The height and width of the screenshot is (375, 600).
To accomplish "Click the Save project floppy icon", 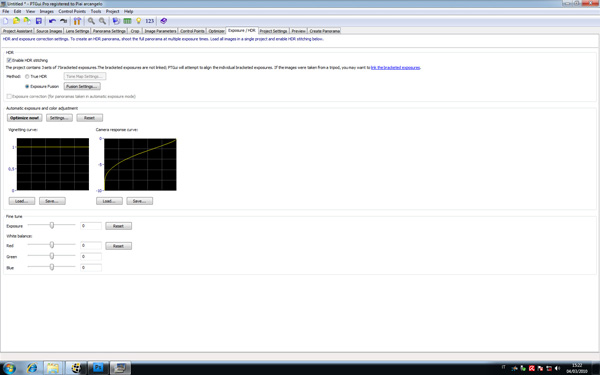I will (39, 21).
